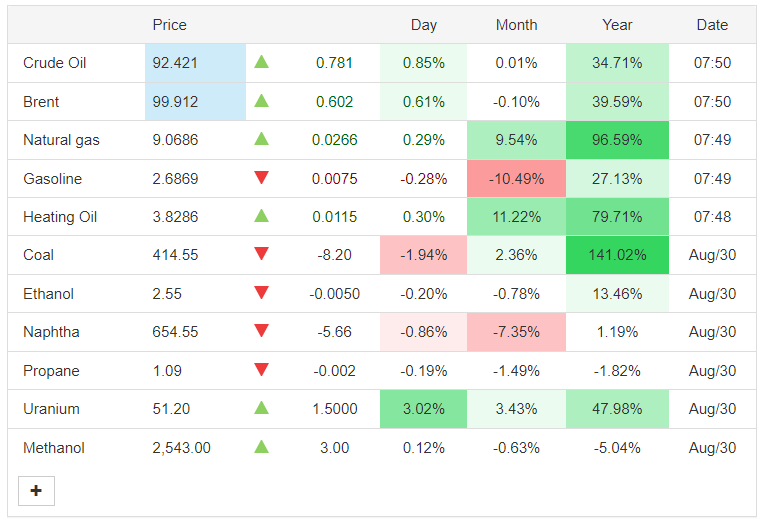Image resolution: width=766 pixels, height=522 pixels.
Task: Click the 141.02% year change cell
Action: point(617,255)
